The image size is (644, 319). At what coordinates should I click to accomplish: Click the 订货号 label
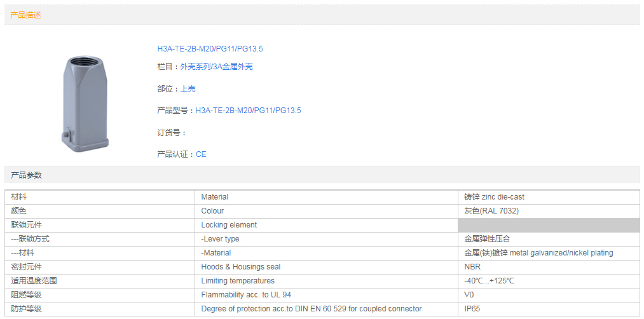coord(172,133)
